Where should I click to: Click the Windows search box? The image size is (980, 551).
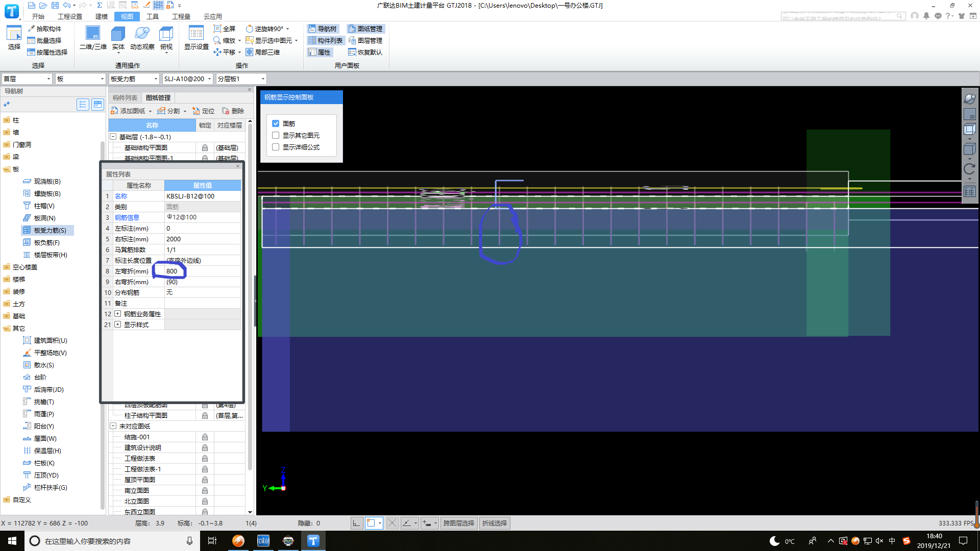112,541
